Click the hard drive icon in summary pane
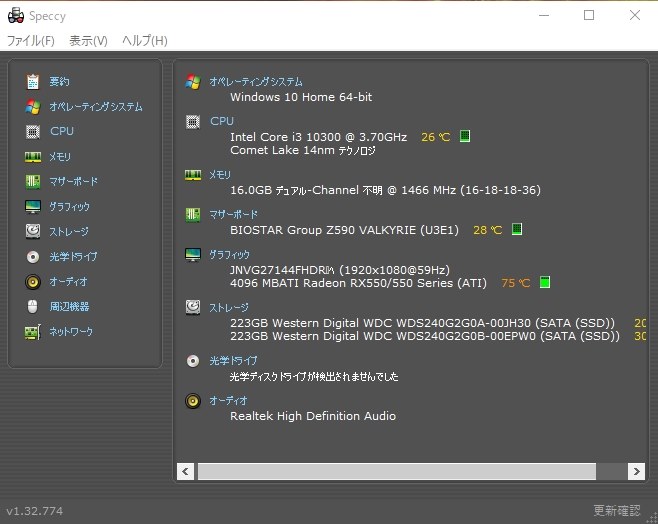 tap(193, 307)
